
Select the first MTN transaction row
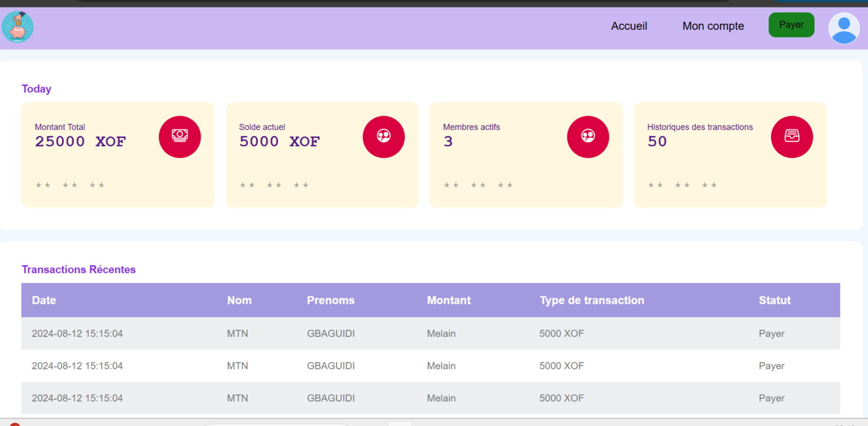pos(237,333)
